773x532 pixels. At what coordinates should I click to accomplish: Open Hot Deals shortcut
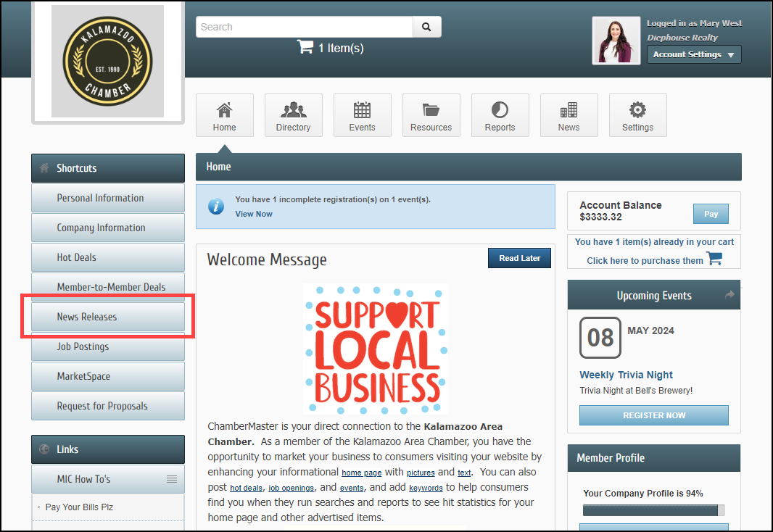pos(108,257)
